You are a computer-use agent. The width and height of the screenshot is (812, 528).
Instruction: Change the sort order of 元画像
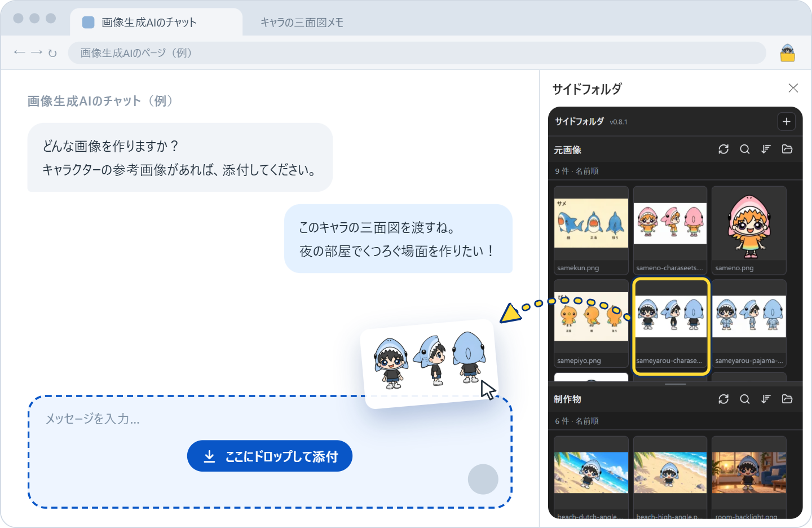[x=766, y=149]
